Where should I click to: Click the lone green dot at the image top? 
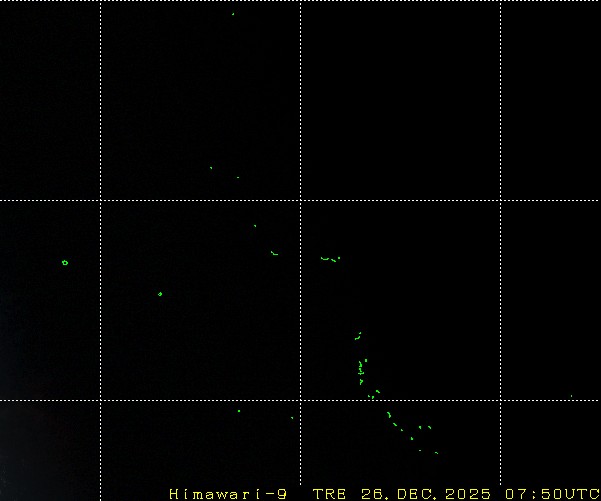233,14
